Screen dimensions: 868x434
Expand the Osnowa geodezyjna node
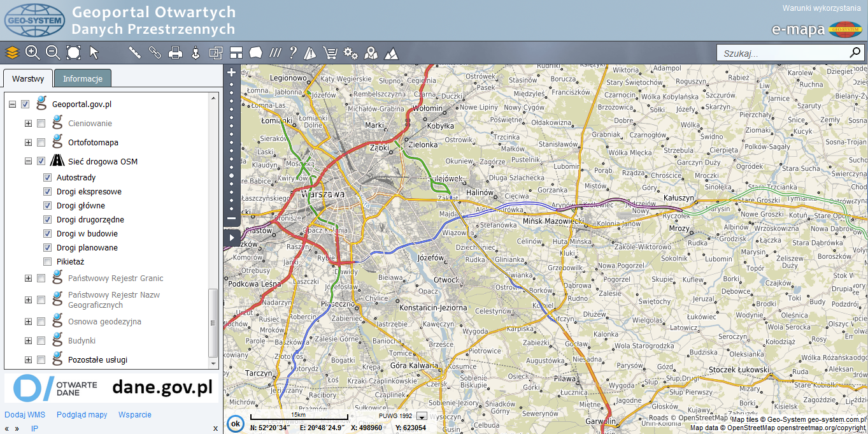pos(28,321)
